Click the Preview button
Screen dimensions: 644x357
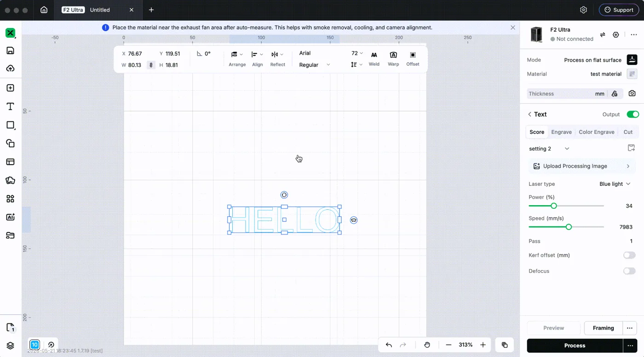pyautogui.click(x=553, y=328)
